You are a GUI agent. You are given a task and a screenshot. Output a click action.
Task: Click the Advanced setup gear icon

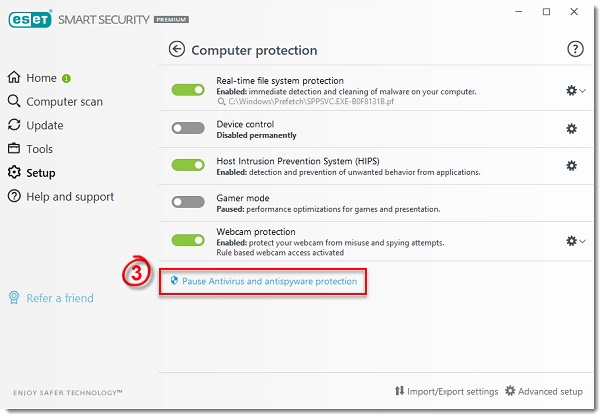point(510,391)
